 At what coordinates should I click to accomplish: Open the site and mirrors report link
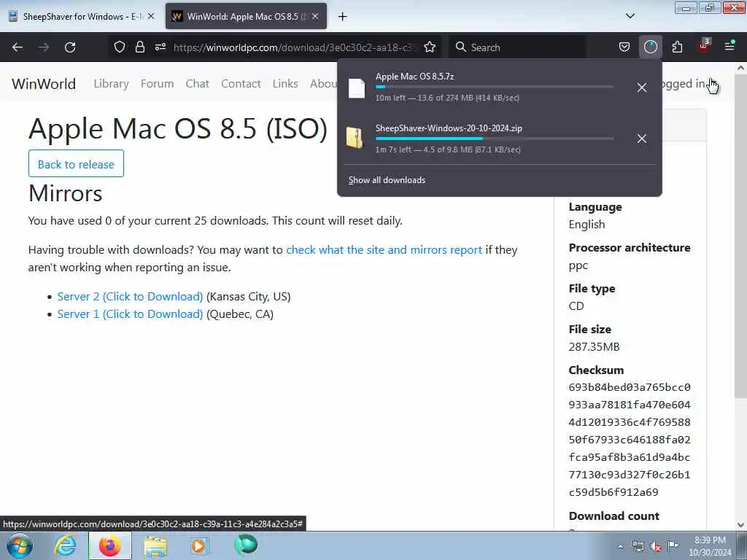[384, 250]
